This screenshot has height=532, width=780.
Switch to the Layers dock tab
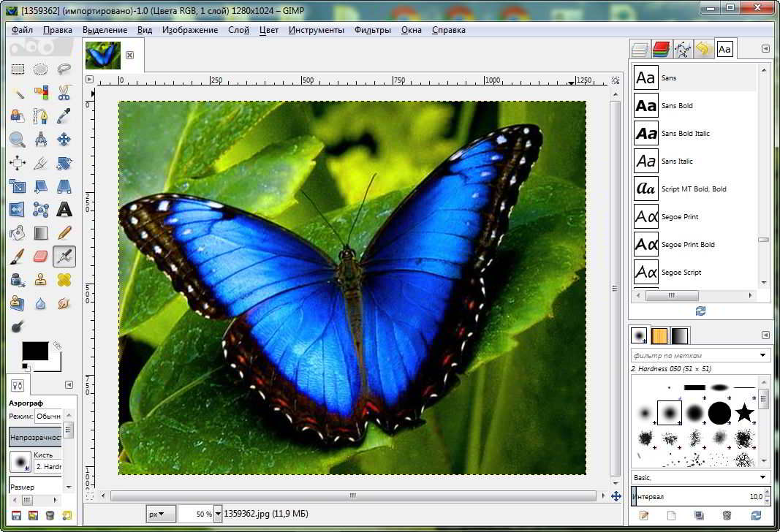pyautogui.click(x=640, y=50)
